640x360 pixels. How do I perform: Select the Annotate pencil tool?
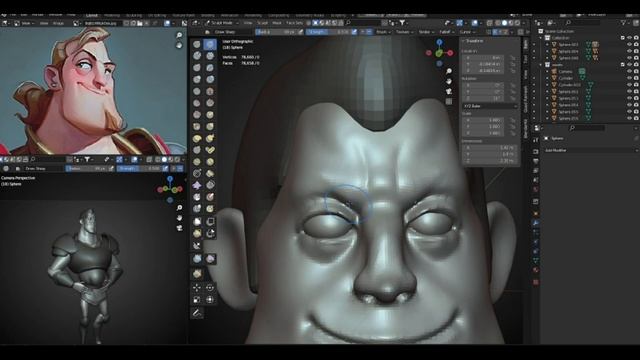[x=197, y=313]
